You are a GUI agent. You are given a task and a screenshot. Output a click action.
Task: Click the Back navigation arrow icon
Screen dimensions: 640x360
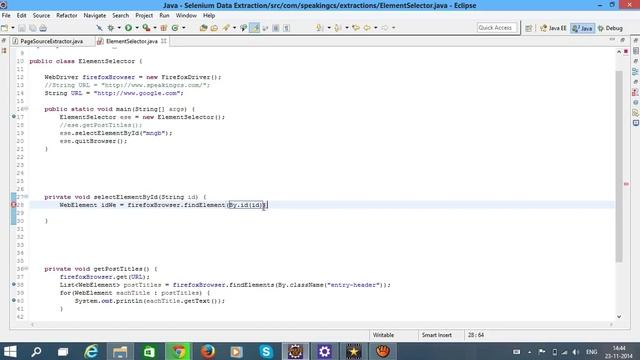click(x=367, y=28)
